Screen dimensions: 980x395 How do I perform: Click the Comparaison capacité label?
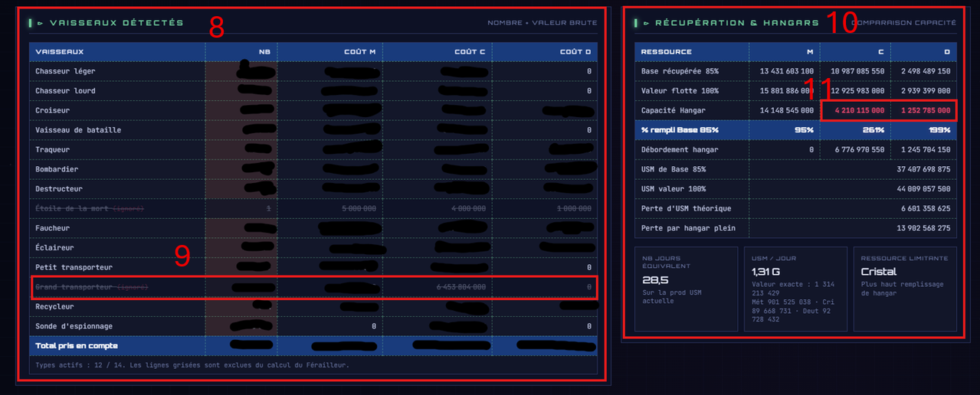click(x=903, y=23)
